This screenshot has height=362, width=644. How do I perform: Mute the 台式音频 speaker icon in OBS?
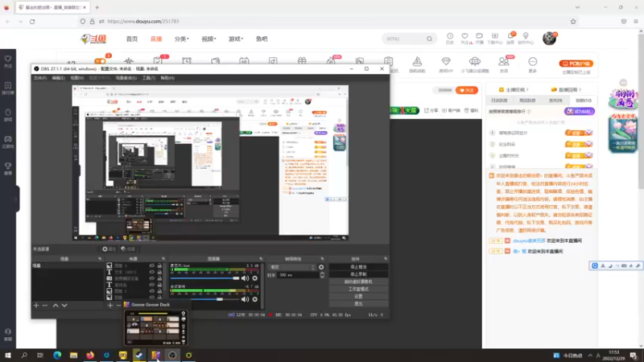point(246,299)
